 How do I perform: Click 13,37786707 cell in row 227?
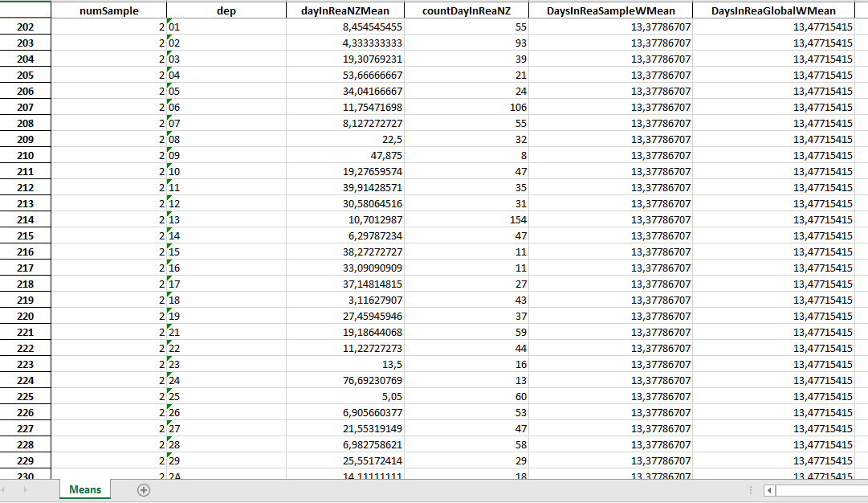[x=610, y=429]
